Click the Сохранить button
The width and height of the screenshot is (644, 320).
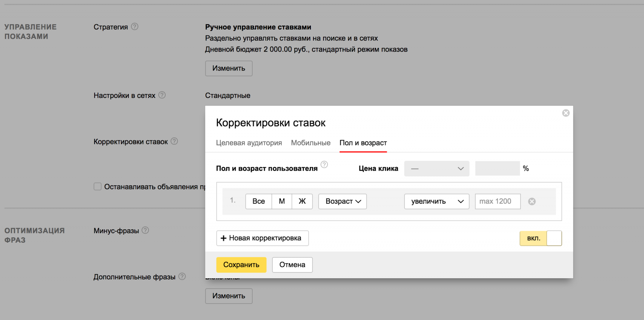tap(241, 265)
